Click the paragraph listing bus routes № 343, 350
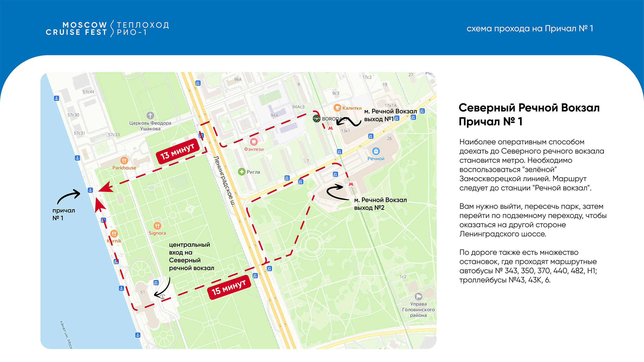The width and height of the screenshot is (644, 362). 528,266
